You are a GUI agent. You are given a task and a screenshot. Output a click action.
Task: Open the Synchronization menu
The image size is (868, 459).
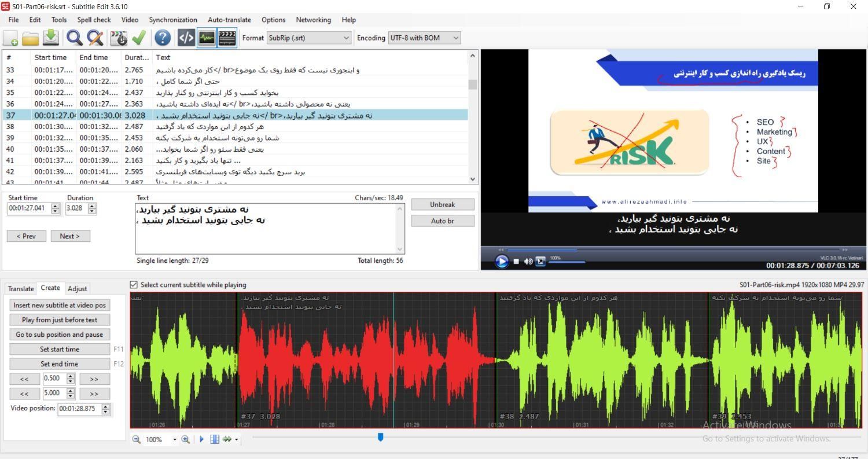(x=172, y=20)
